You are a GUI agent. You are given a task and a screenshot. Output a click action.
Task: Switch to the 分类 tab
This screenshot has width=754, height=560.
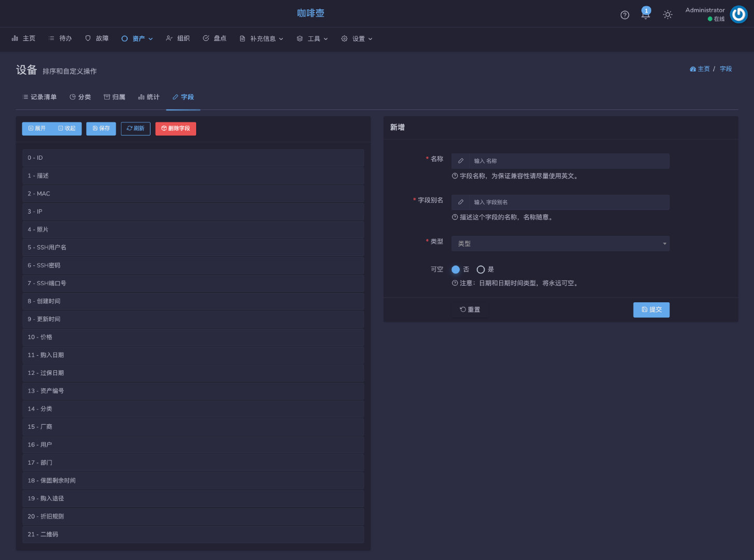pos(80,97)
